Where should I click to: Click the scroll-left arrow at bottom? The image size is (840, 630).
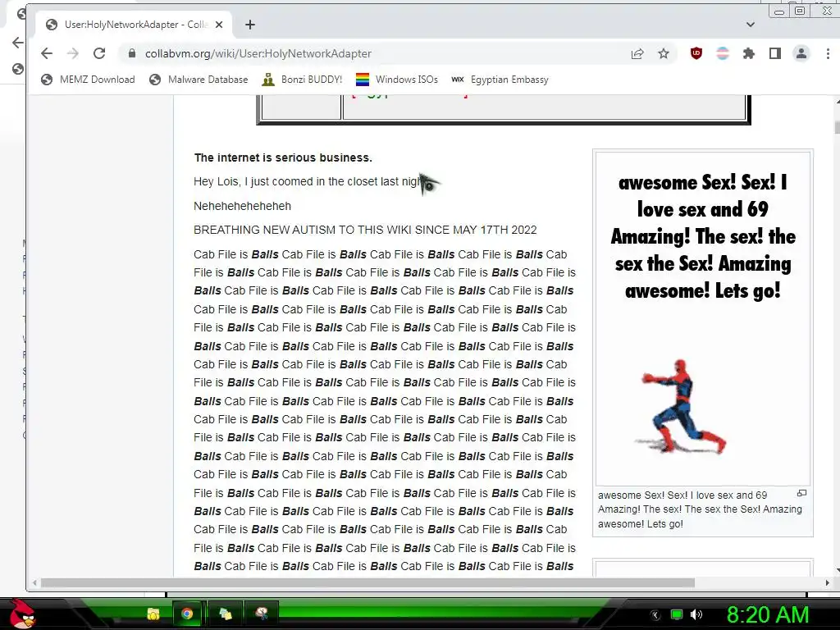(x=34, y=582)
